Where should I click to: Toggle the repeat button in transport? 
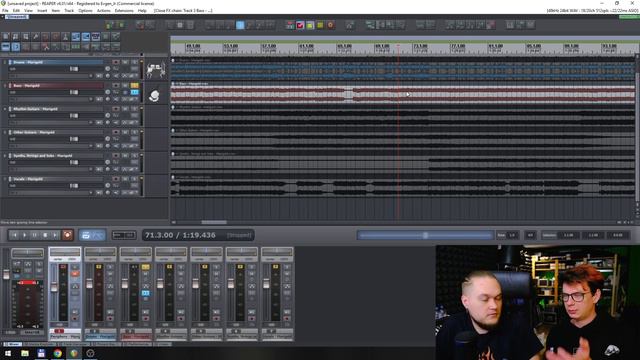tap(86, 235)
